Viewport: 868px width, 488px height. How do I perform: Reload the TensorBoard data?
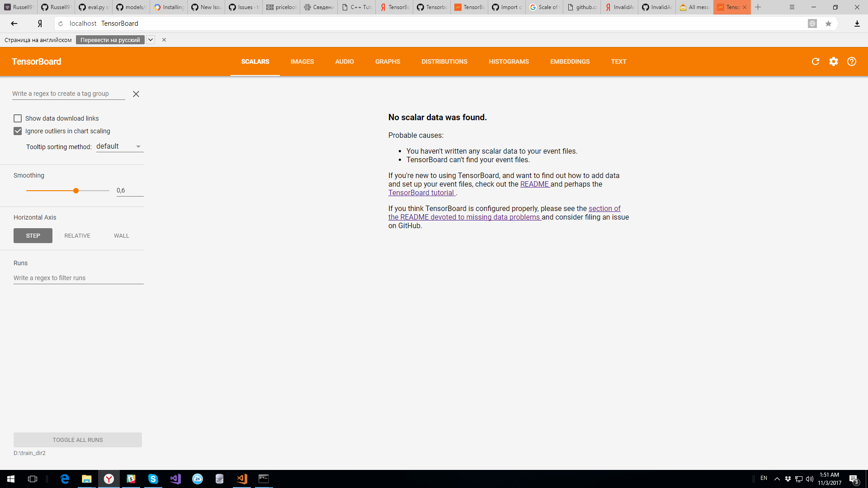coord(816,61)
